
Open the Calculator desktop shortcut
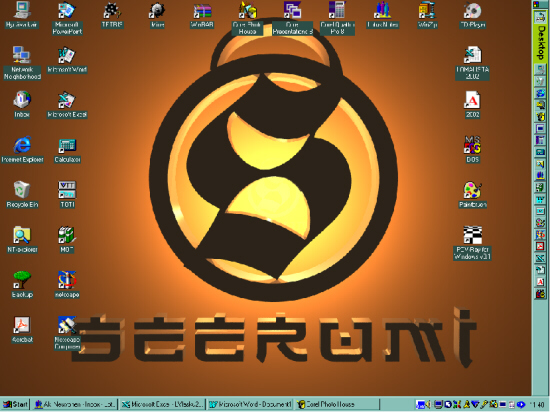tap(67, 150)
